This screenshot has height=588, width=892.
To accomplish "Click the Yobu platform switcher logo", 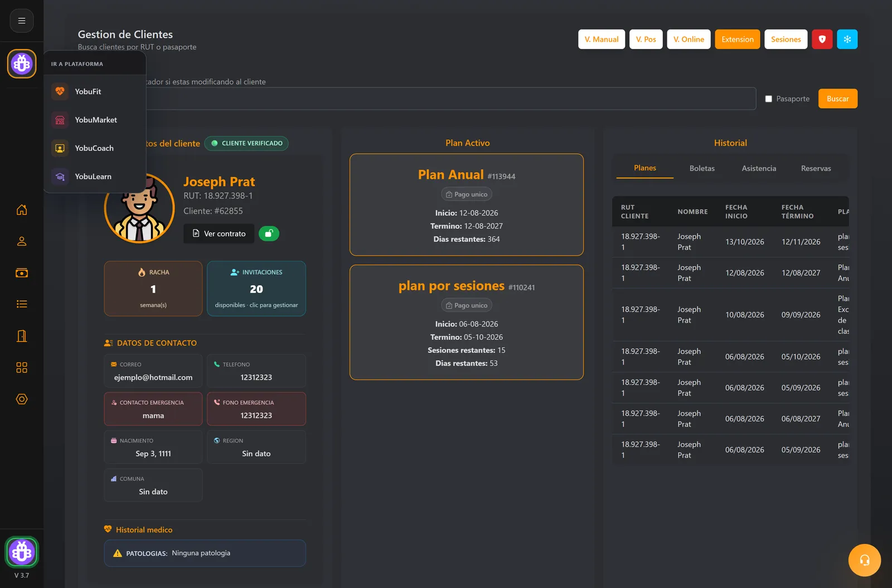I will [x=22, y=64].
